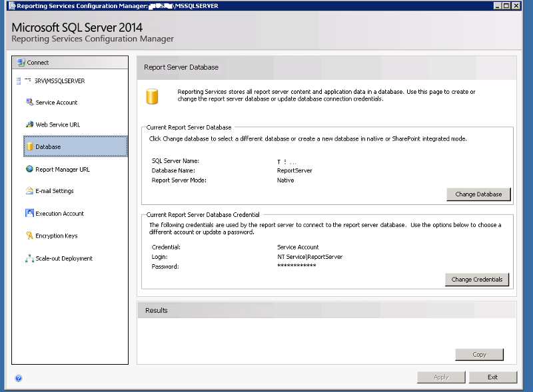The width and height of the screenshot is (533, 392).
Task: Open the Encryption Keys page
Action: pyautogui.click(x=57, y=236)
